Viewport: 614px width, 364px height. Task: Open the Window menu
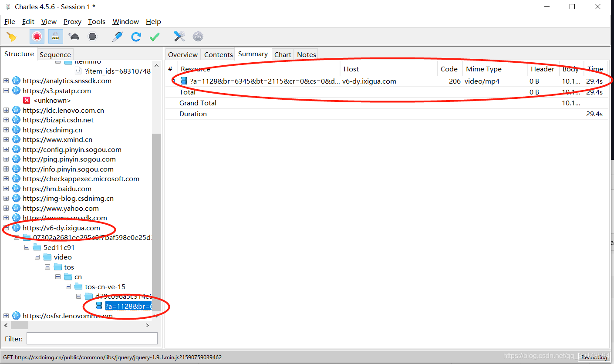pyautogui.click(x=126, y=21)
